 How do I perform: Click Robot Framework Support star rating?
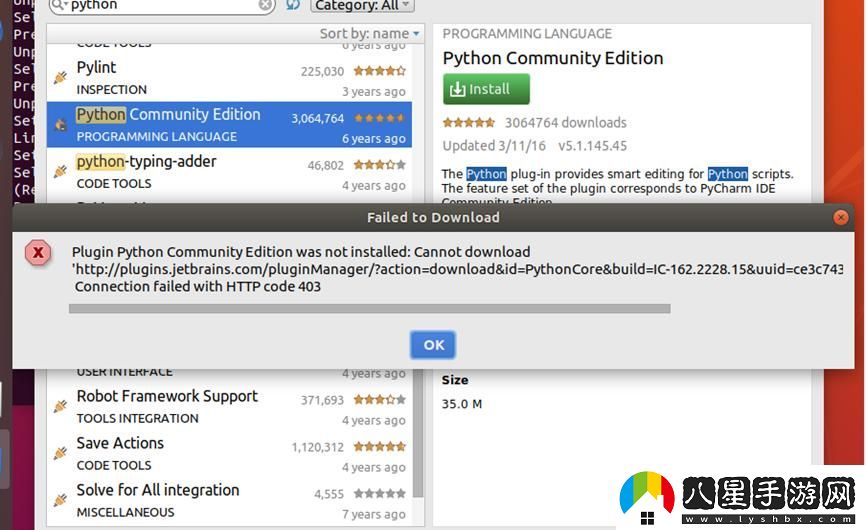click(x=379, y=399)
